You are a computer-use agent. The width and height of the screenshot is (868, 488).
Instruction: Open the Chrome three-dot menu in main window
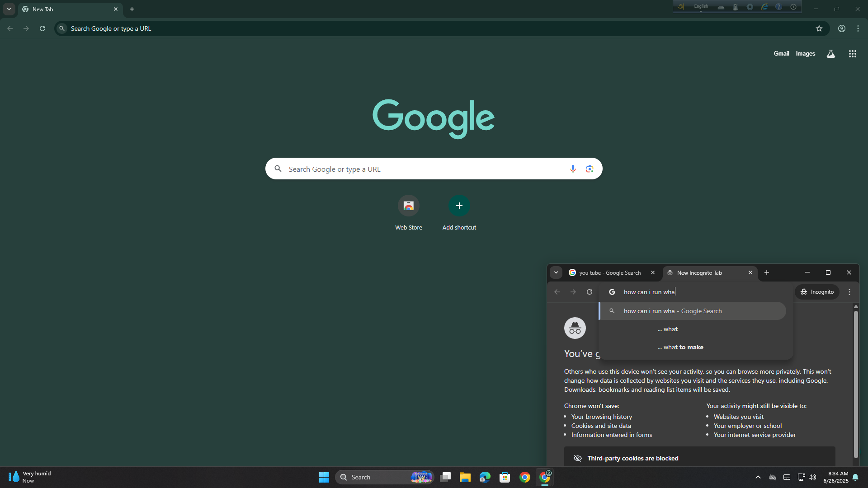click(x=858, y=28)
